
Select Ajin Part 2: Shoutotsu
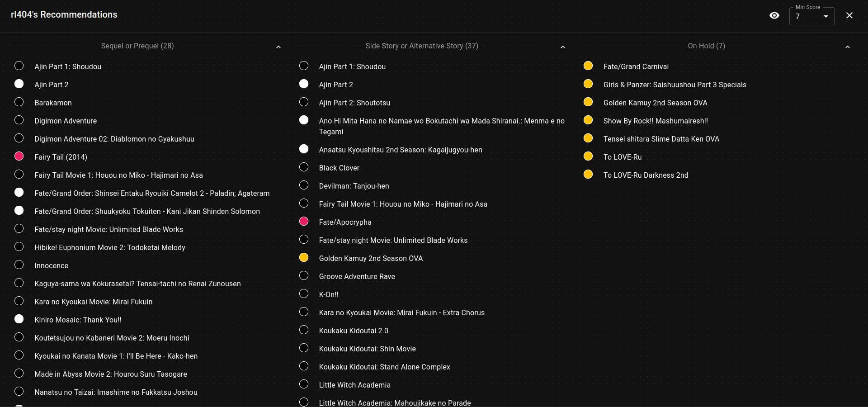(354, 103)
